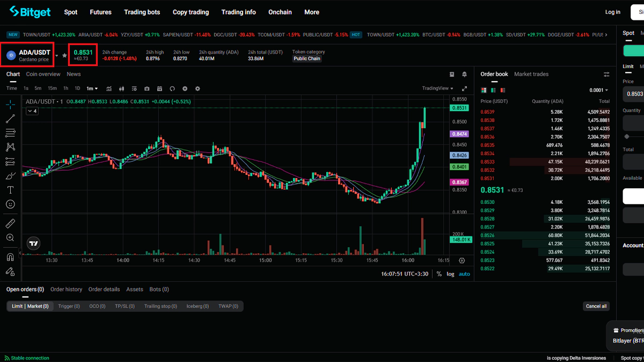
Task: Open the Fibonacci lines tool
Action: 10,132
